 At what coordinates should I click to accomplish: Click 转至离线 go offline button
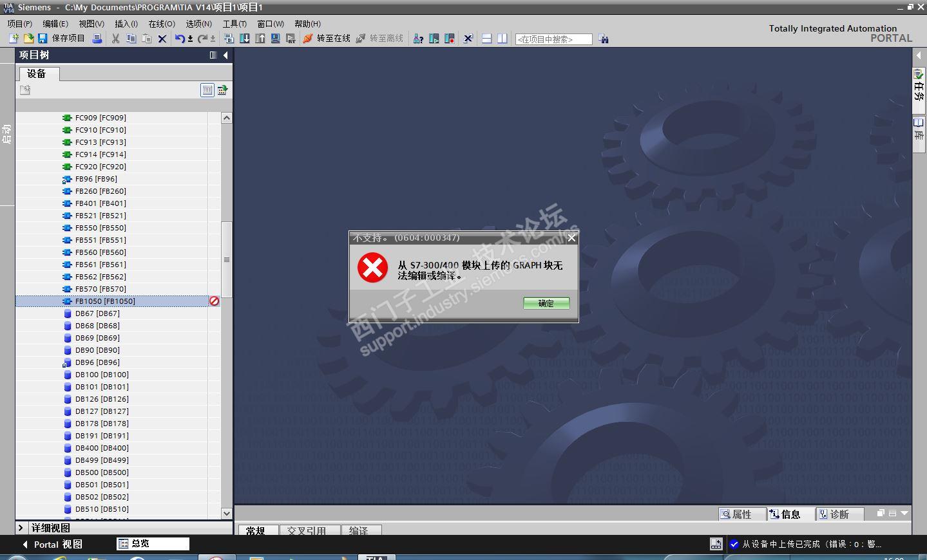tap(379, 39)
